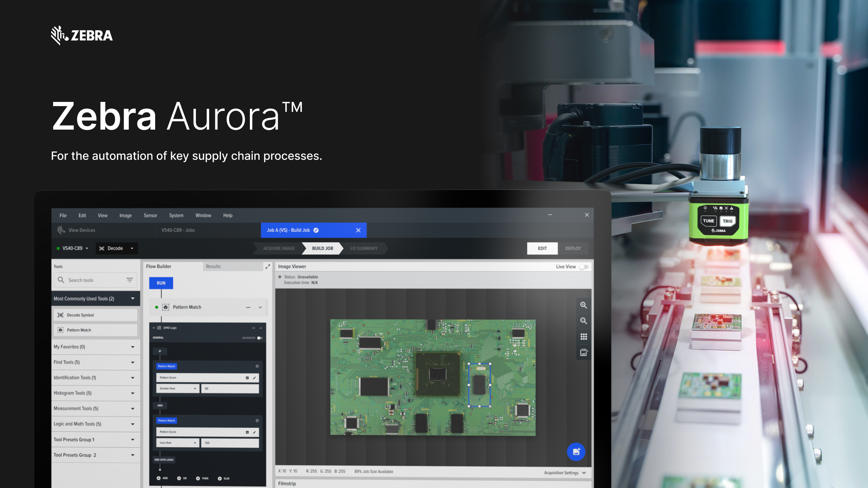The width and height of the screenshot is (868, 488).
Task: Click the blue add image button
Action: tap(576, 452)
